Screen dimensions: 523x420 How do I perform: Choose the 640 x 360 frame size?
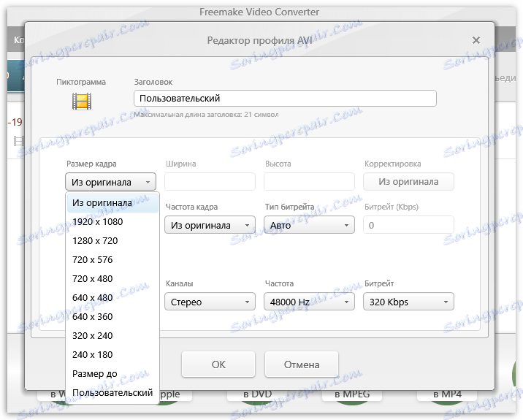tap(112, 317)
